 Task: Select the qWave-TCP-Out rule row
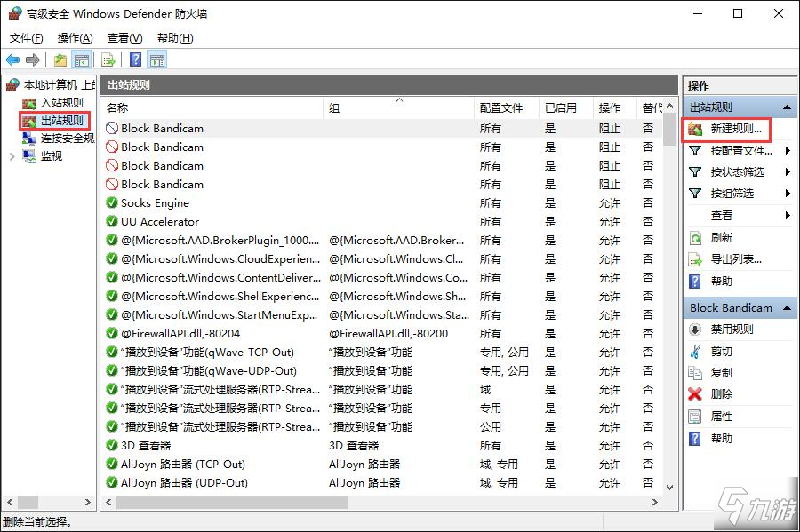(x=381, y=352)
